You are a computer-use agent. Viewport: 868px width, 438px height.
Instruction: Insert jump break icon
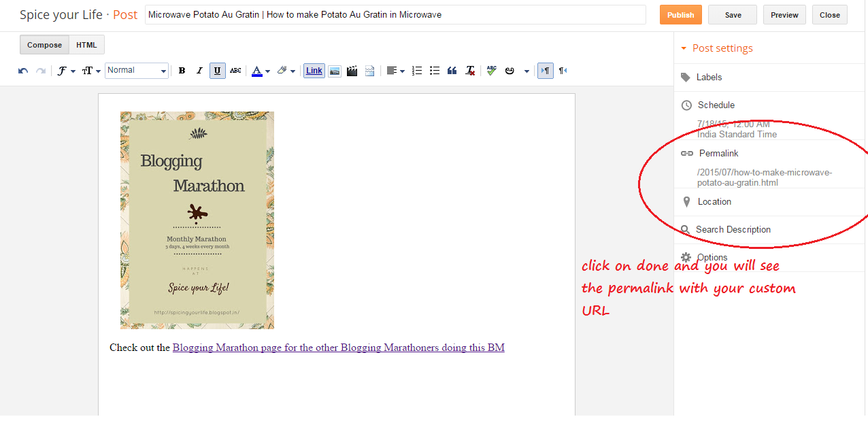tap(370, 71)
